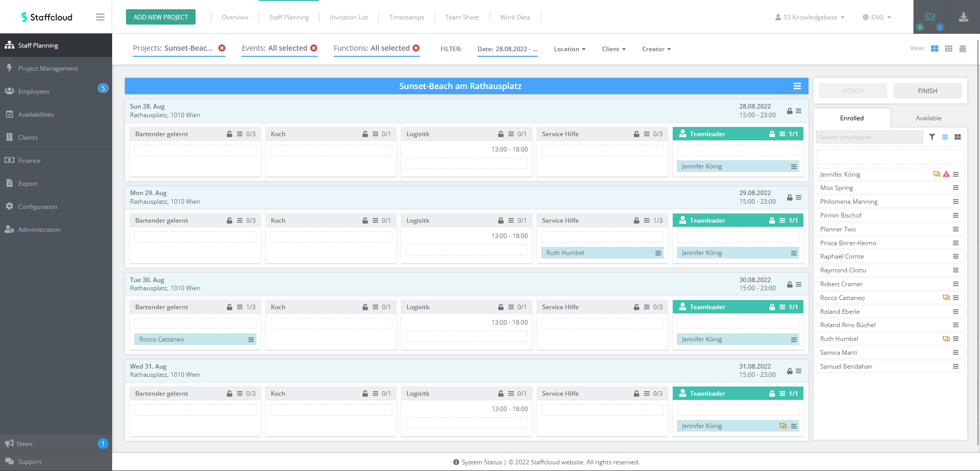
Task: Click the FINISH button
Action: coord(927,91)
